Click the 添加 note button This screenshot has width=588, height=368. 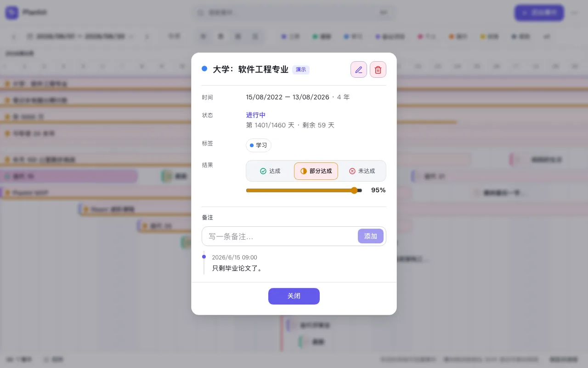coord(371,236)
